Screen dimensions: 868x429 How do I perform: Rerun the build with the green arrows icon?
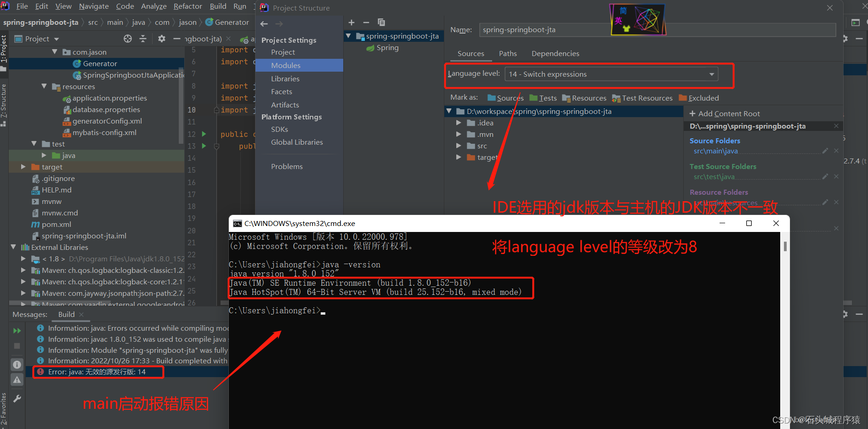coord(17,330)
